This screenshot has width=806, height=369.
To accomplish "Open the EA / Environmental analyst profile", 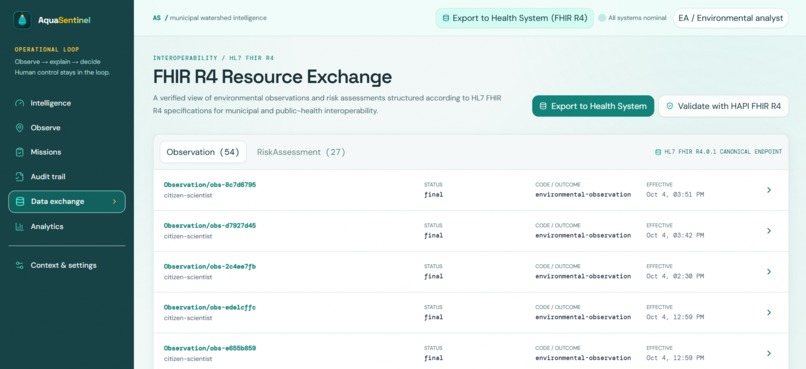I will [x=730, y=18].
